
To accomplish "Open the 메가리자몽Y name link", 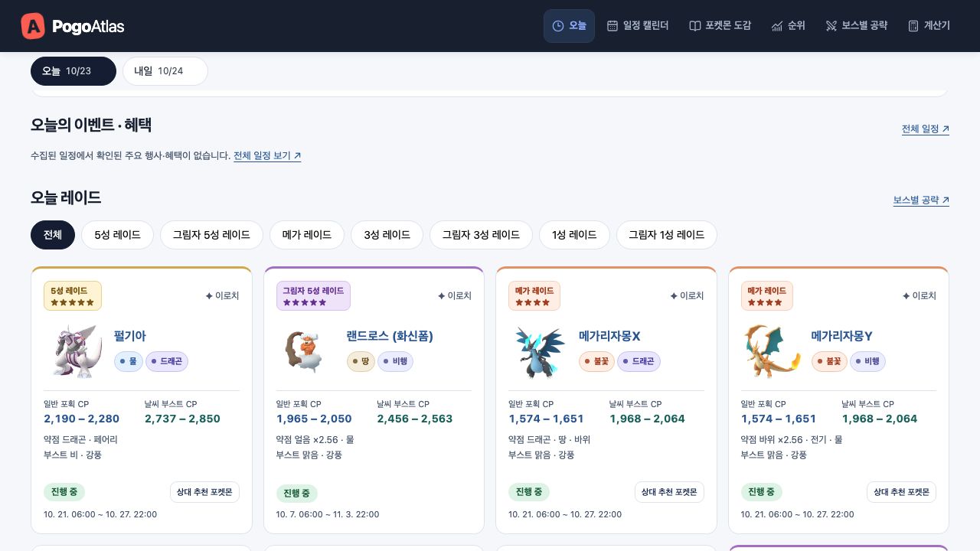I will 842,336.
